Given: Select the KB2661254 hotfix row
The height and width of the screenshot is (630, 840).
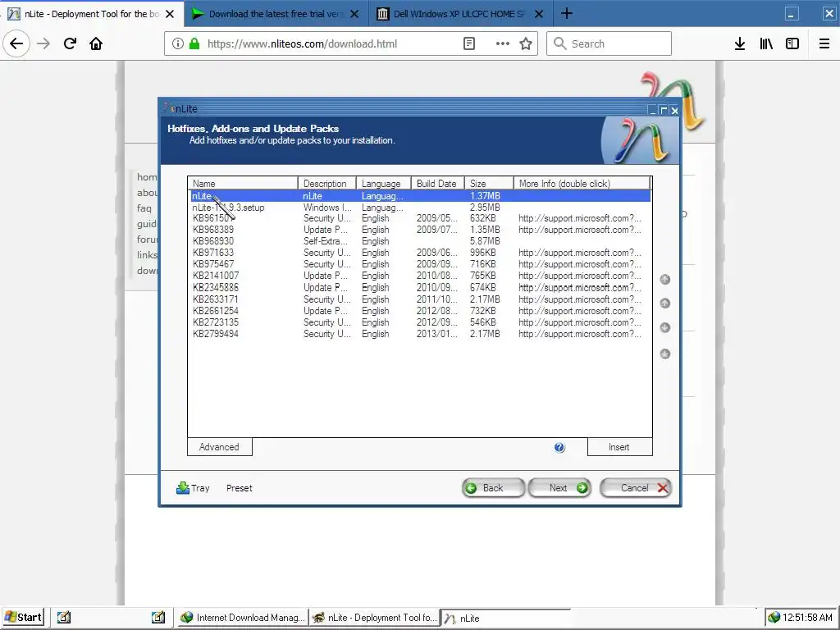Looking at the screenshot, I should pos(419,311).
